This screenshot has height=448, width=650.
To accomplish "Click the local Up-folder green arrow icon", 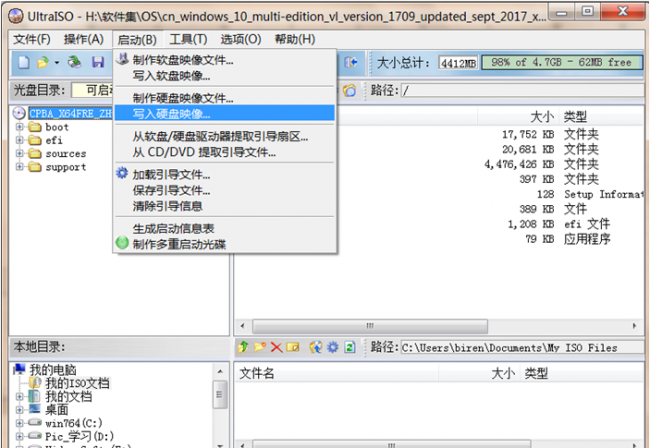I will pyautogui.click(x=243, y=346).
